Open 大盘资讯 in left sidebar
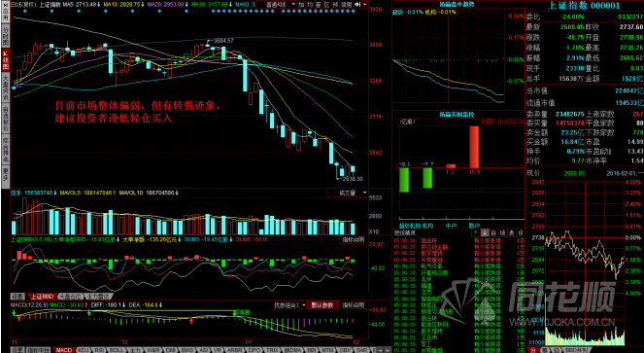This screenshot has width=644, height=353. point(5,88)
